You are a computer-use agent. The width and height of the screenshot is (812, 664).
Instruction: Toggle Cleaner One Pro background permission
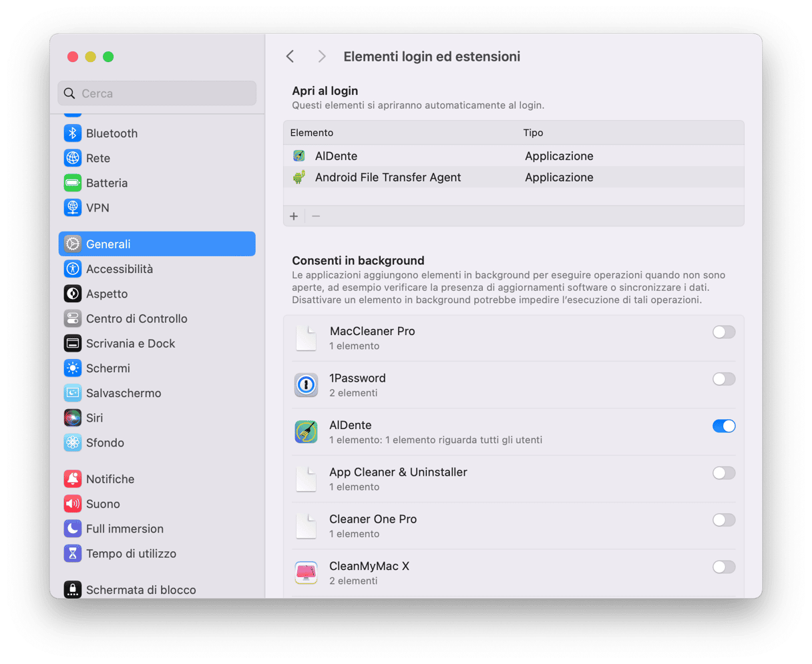point(724,520)
